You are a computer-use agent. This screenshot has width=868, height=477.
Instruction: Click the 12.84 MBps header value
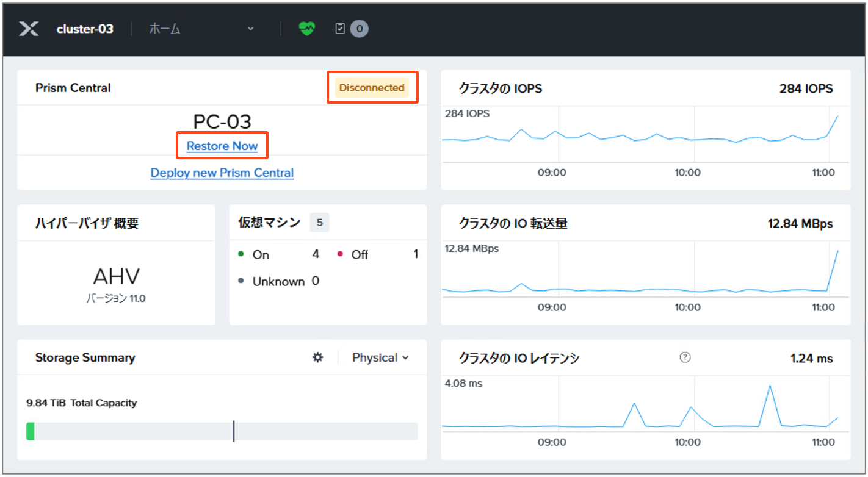(800, 224)
